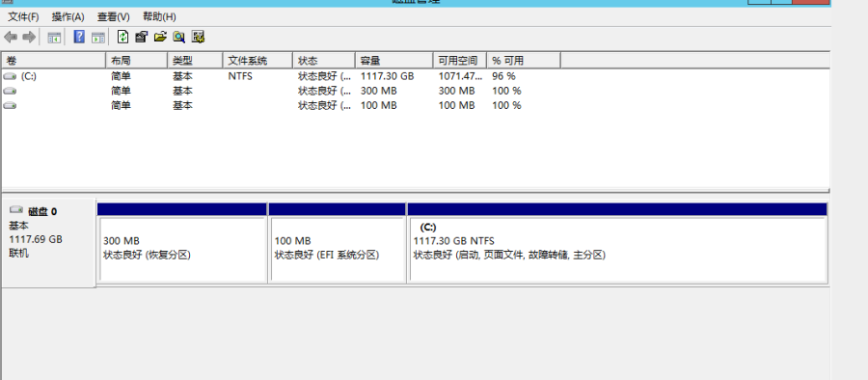Image resolution: width=868 pixels, height=380 pixels.
Task: Click the open folder toolbar icon
Action: 160,38
